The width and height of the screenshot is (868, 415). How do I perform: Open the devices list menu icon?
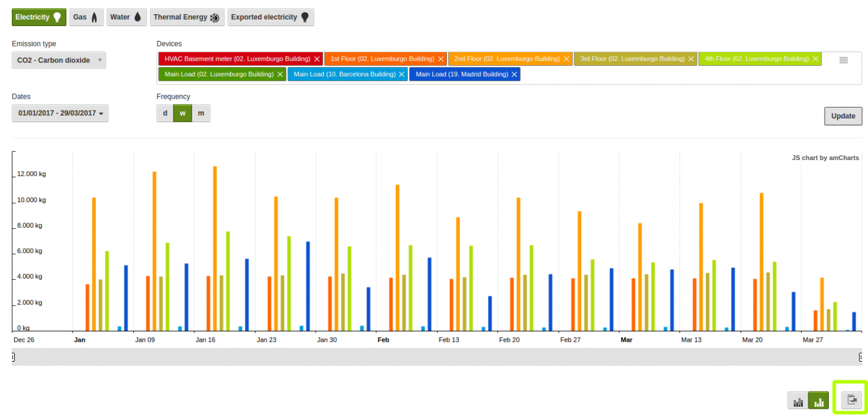point(843,60)
